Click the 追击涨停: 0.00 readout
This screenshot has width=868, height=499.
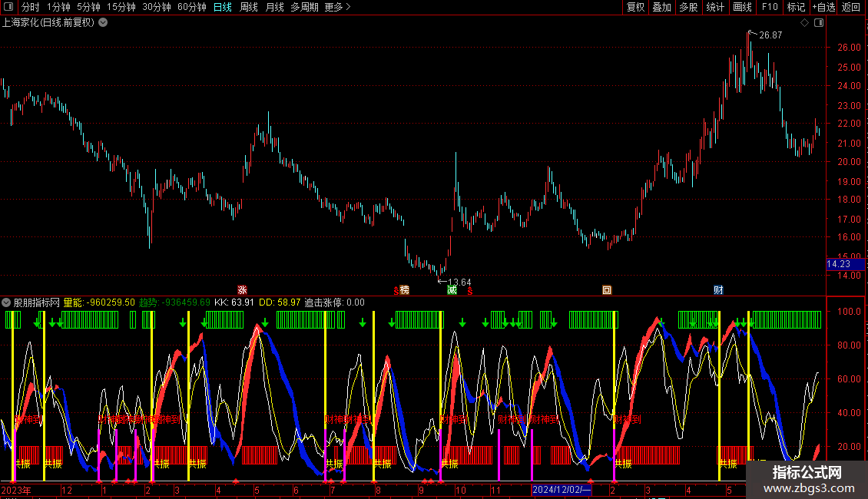pos(334,302)
